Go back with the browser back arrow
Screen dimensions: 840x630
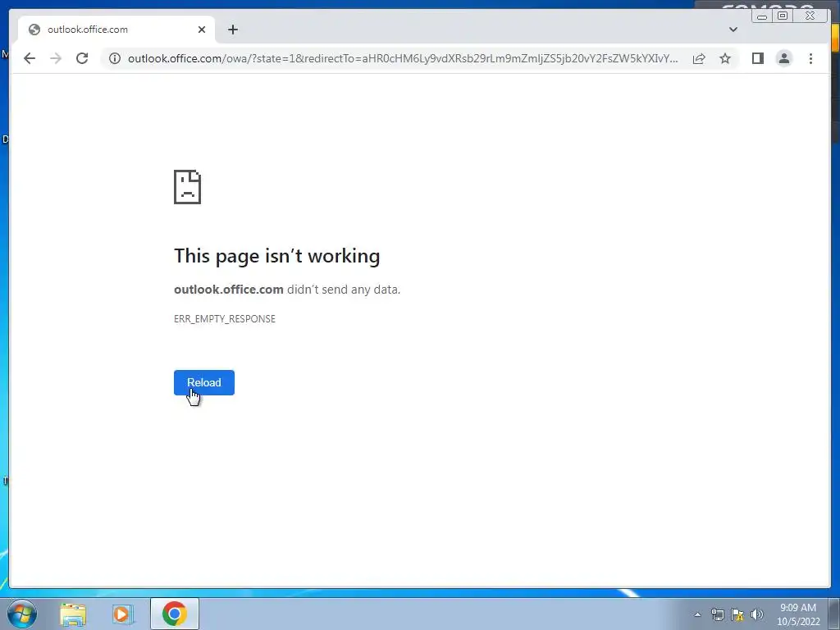(30, 58)
